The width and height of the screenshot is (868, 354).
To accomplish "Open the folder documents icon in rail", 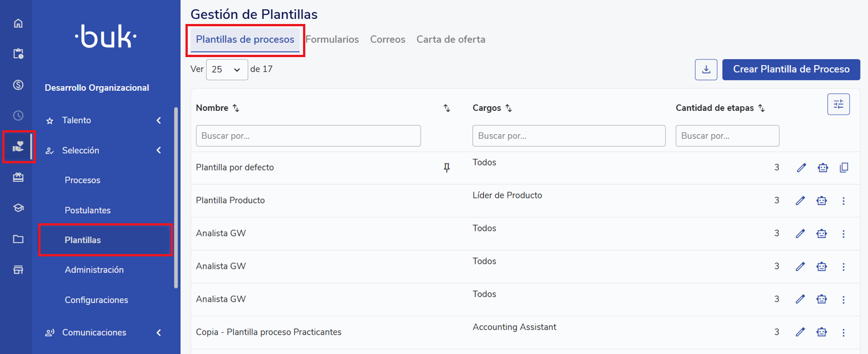I will 18,239.
